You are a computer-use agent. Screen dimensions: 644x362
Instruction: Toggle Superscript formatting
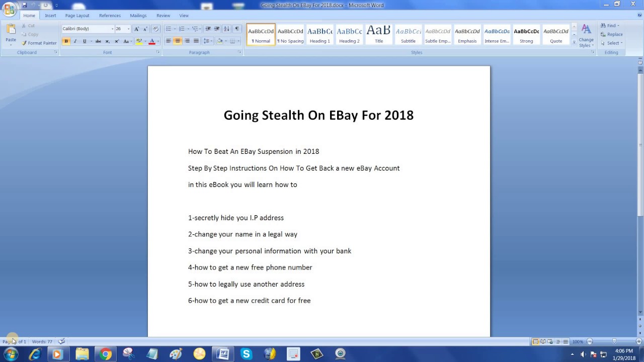[x=117, y=41]
